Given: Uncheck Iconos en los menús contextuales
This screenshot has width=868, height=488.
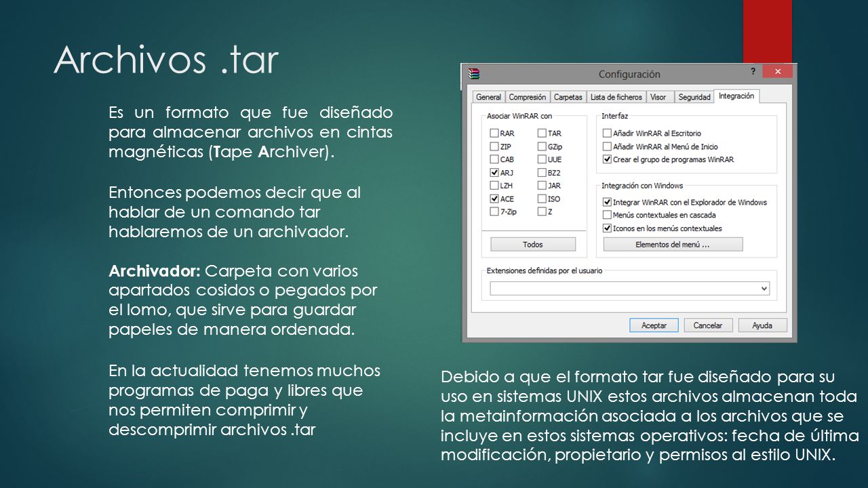Looking at the screenshot, I should [x=607, y=228].
